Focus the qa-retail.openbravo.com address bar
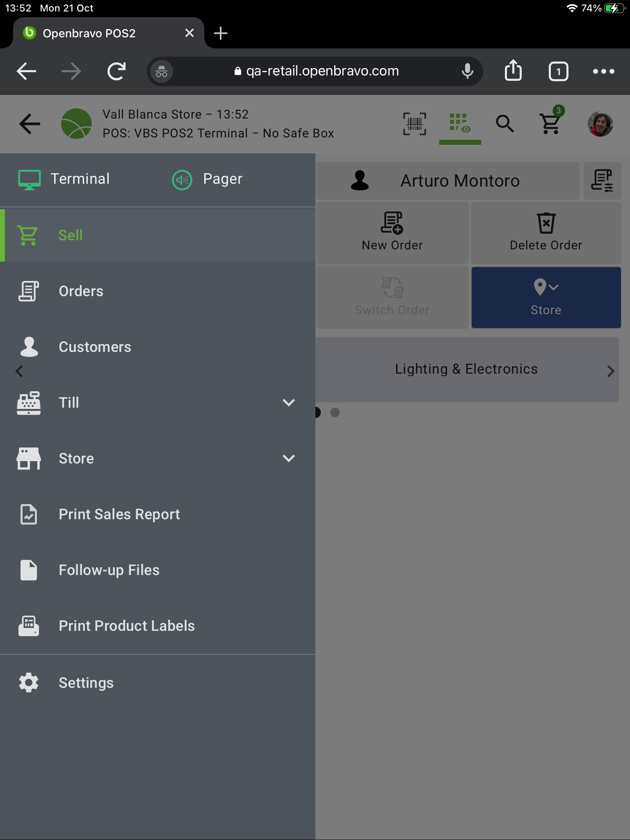 (316, 71)
